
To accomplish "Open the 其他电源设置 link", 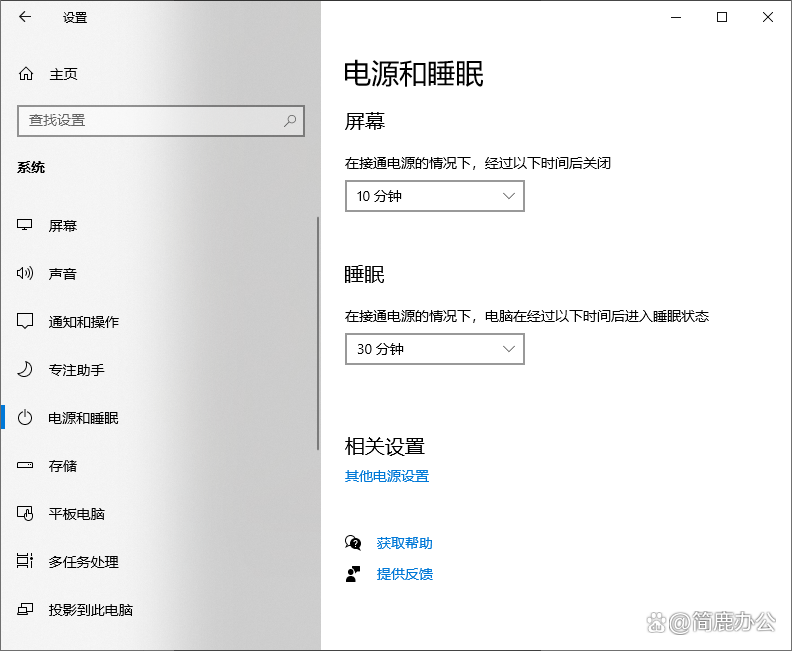I will tap(387, 477).
